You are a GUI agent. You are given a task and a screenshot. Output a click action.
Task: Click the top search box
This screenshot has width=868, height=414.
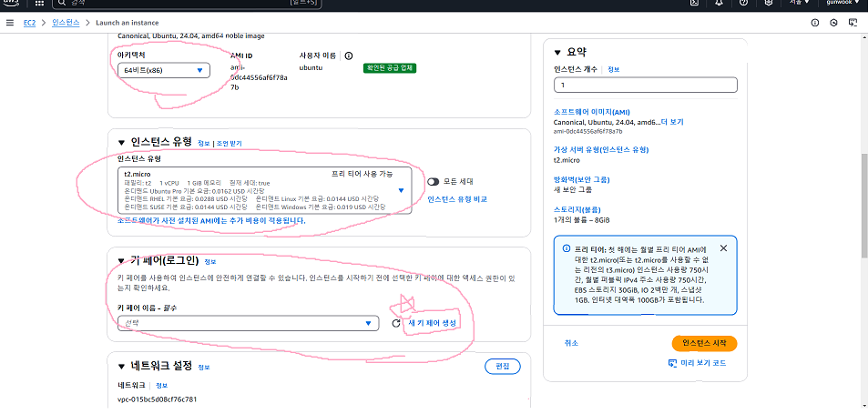click(x=187, y=4)
